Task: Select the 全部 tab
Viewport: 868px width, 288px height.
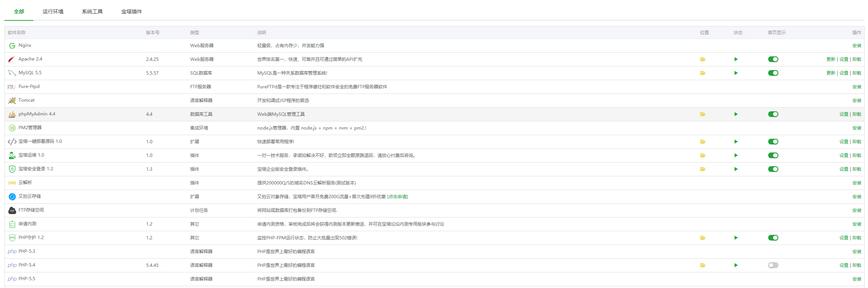Action: pyautogui.click(x=19, y=12)
